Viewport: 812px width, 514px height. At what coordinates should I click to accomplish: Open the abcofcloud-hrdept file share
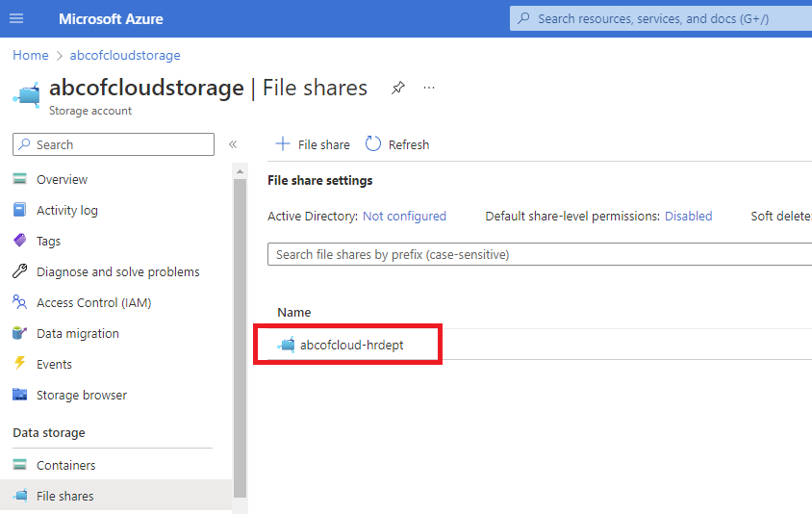[351, 345]
